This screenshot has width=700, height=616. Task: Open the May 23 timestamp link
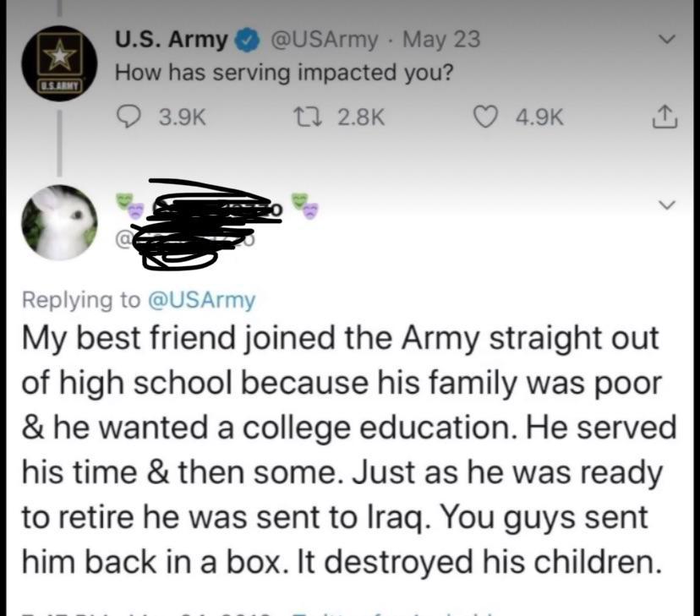click(441, 40)
